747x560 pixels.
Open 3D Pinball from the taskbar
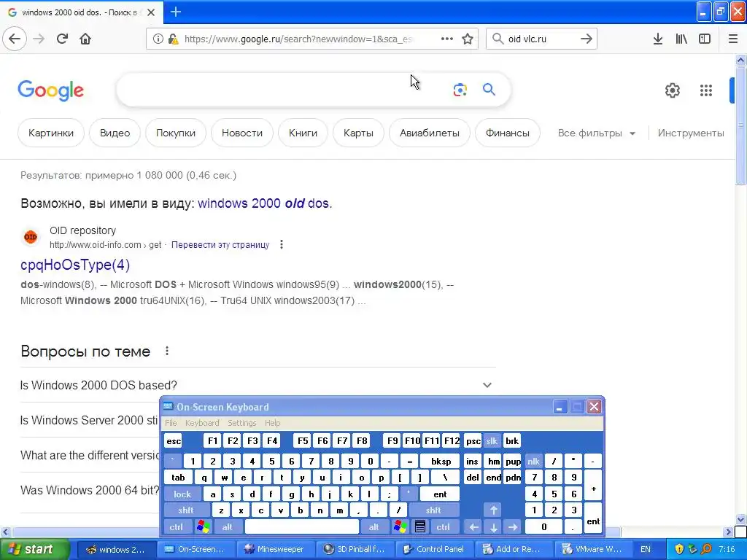pos(355,549)
